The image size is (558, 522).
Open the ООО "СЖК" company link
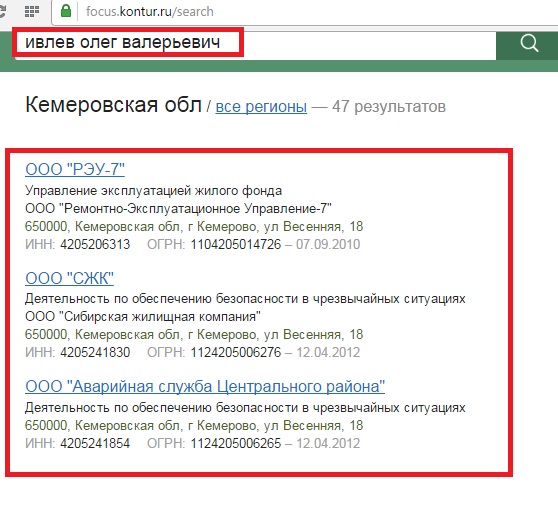69,278
